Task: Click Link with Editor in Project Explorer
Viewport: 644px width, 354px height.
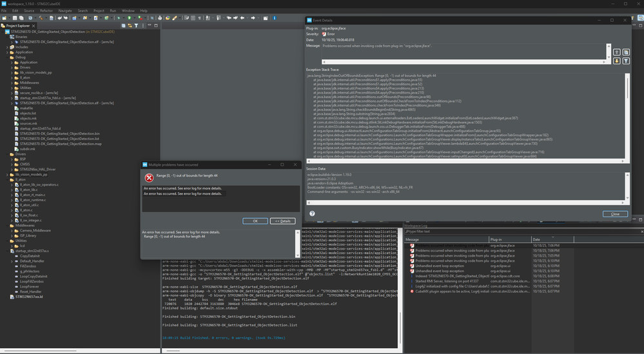Action: [130, 25]
